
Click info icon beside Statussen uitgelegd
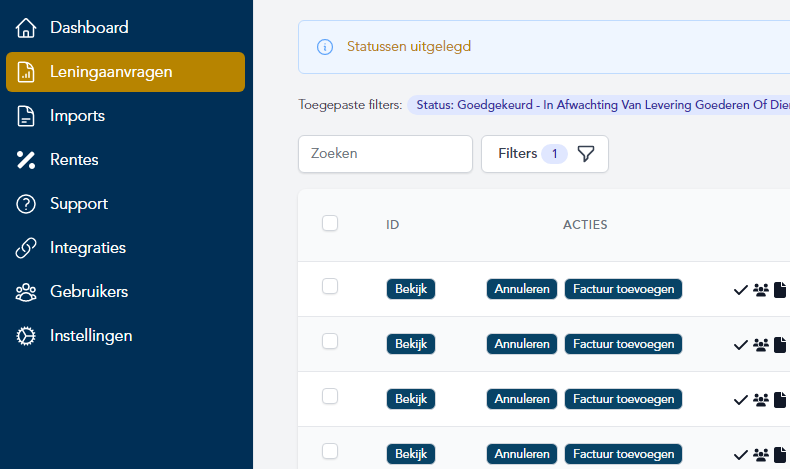[324, 47]
